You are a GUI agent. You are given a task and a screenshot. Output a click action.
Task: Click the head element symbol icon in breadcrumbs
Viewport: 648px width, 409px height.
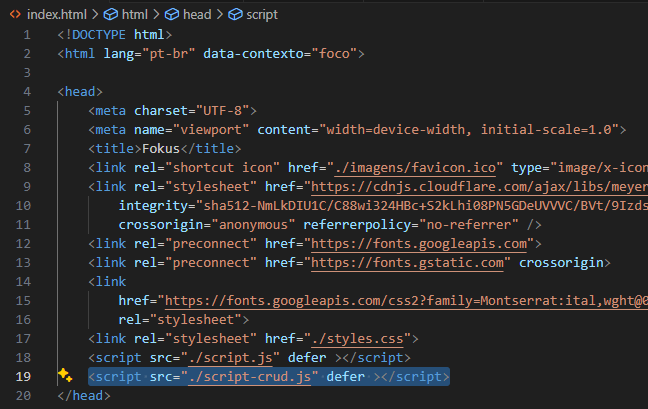point(172,15)
